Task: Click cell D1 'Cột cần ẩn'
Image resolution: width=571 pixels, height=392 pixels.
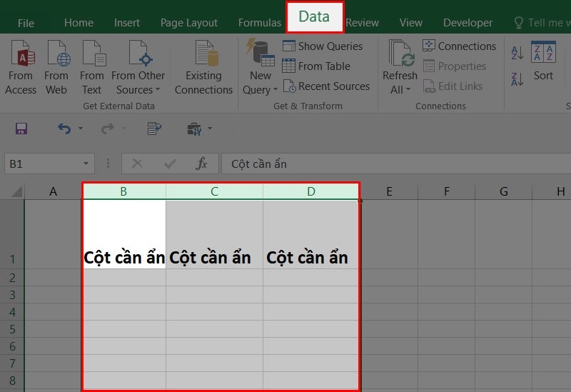Action: point(310,234)
